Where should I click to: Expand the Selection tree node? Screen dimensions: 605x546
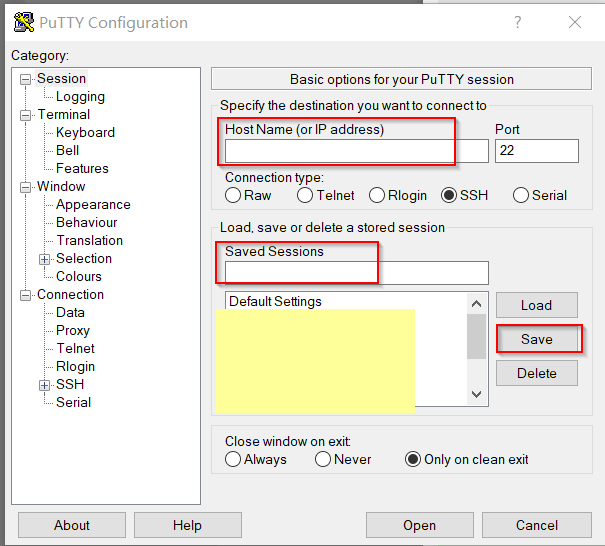point(44,259)
